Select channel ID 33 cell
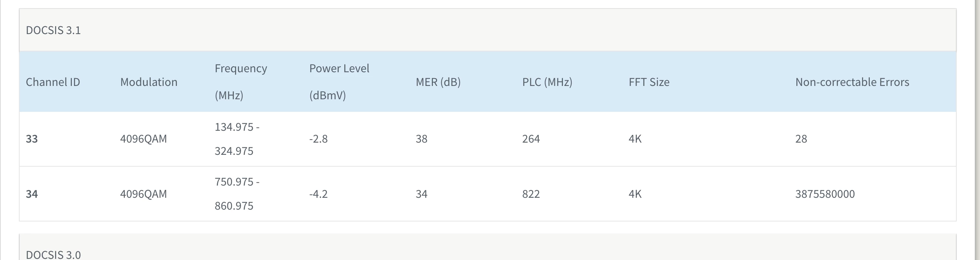 click(x=32, y=139)
